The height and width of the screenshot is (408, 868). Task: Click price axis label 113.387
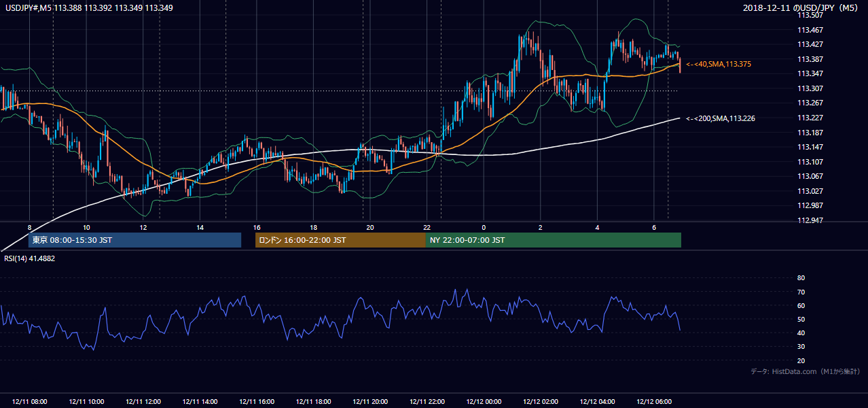(x=810, y=59)
